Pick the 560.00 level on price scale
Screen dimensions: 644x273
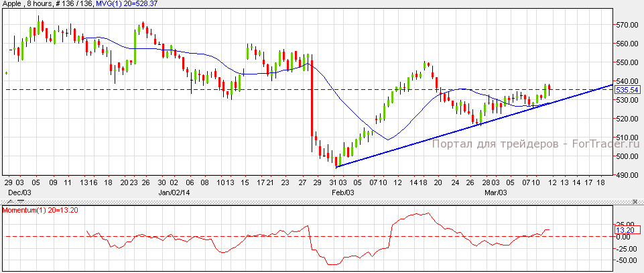627,44
